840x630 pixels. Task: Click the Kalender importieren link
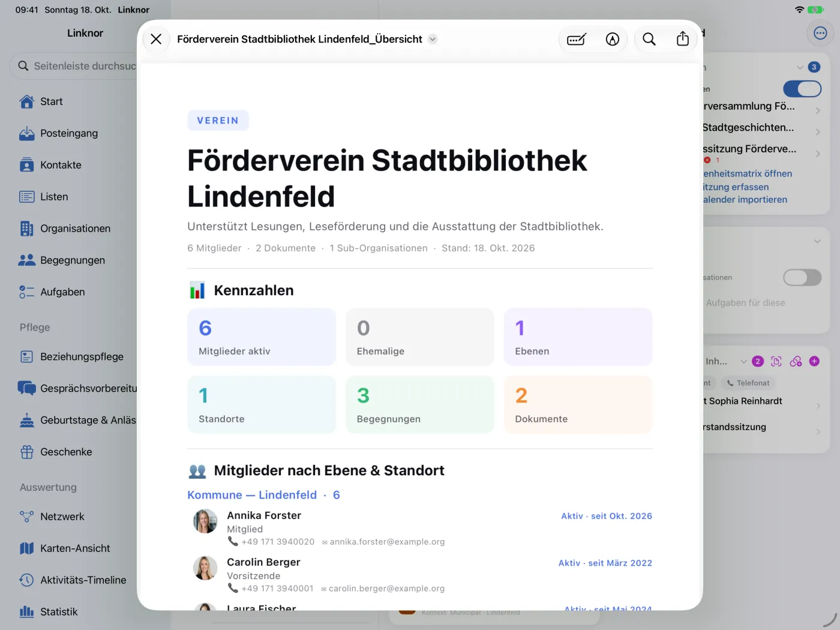(745, 199)
